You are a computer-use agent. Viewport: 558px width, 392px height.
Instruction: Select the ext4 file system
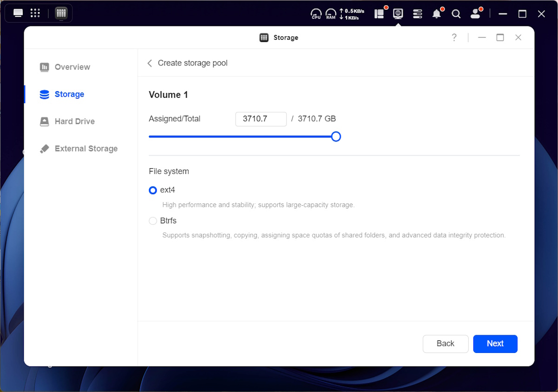coord(153,190)
